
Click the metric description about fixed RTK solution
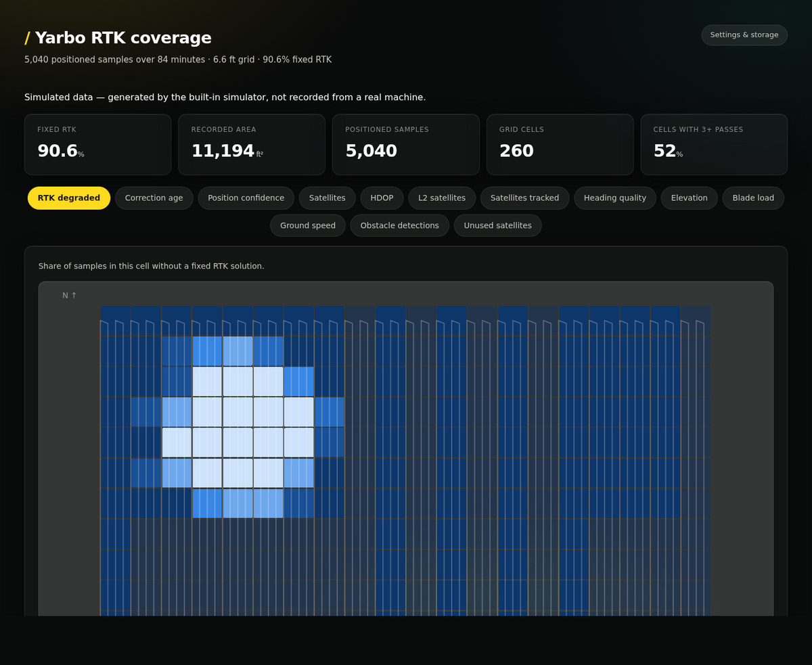tap(152, 266)
